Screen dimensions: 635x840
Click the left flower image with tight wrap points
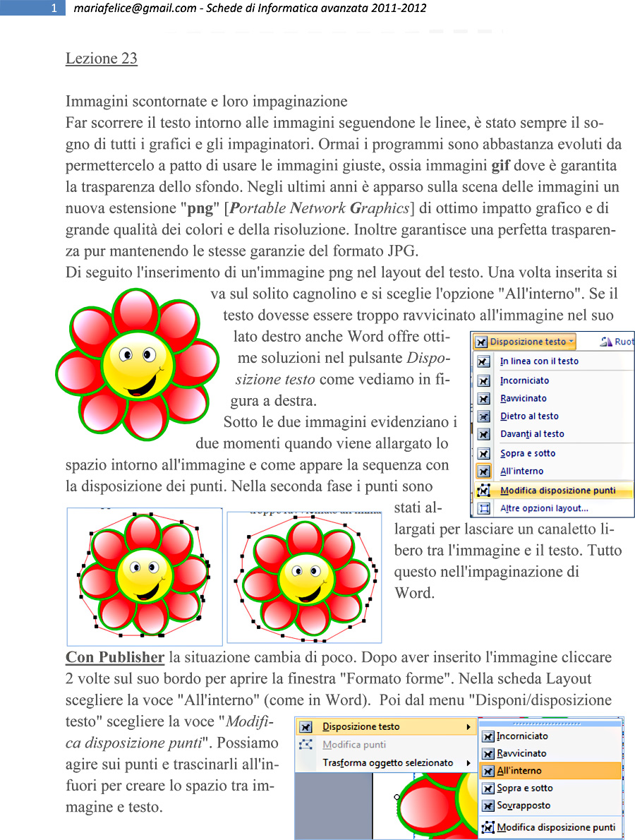tap(145, 577)
